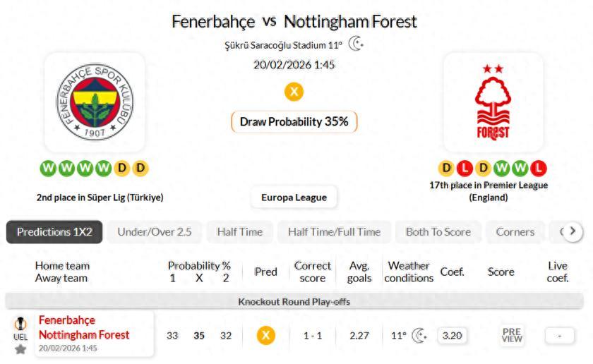
Task: Click Nottingham Forest's last red L form badge
Action: coord(538,169)
